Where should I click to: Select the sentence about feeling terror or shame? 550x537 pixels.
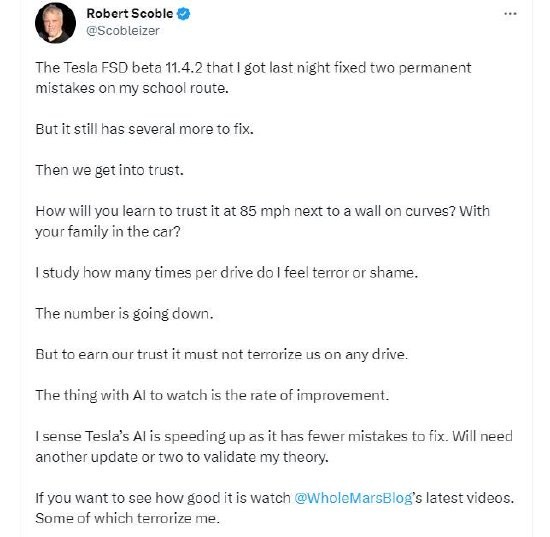(x=227, y=273)
